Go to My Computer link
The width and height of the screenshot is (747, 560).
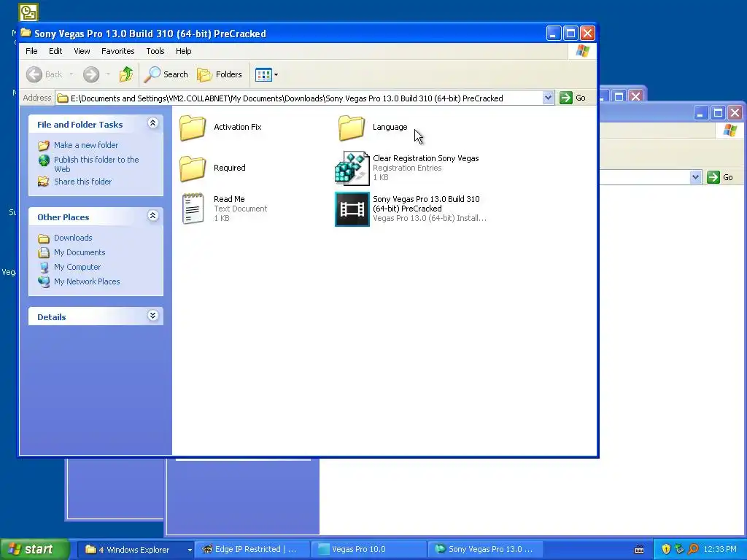point(77,267)
